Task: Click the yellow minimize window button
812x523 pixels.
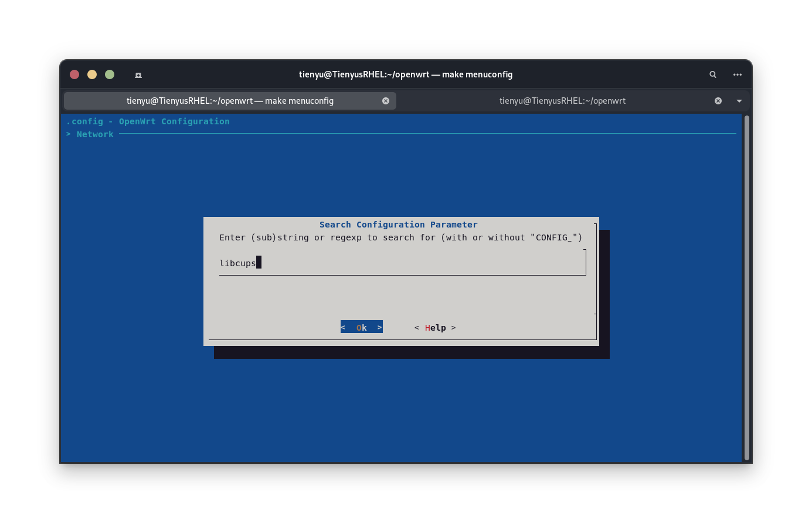Action: (x=92, y=74)
